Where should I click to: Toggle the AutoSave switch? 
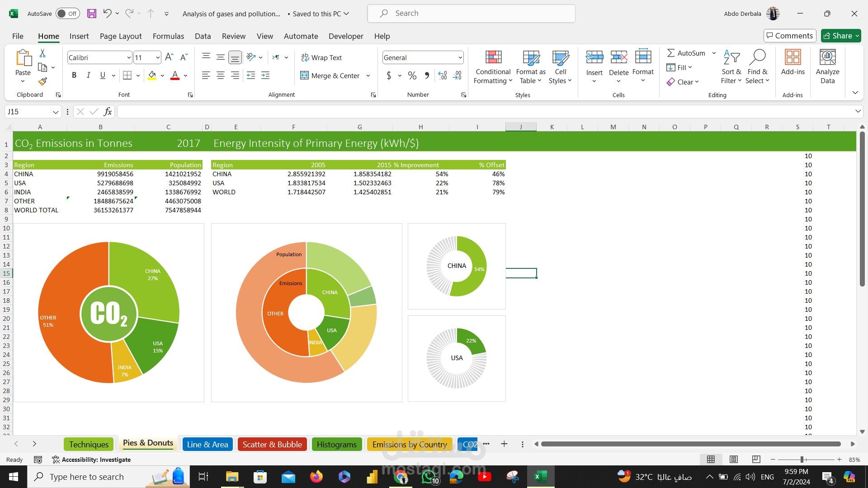pyautogui.click(x=68, y=14)
